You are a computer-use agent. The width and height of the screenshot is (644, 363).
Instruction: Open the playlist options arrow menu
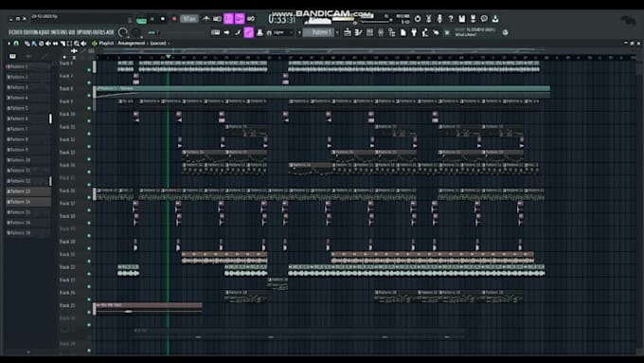pos(9,44)
